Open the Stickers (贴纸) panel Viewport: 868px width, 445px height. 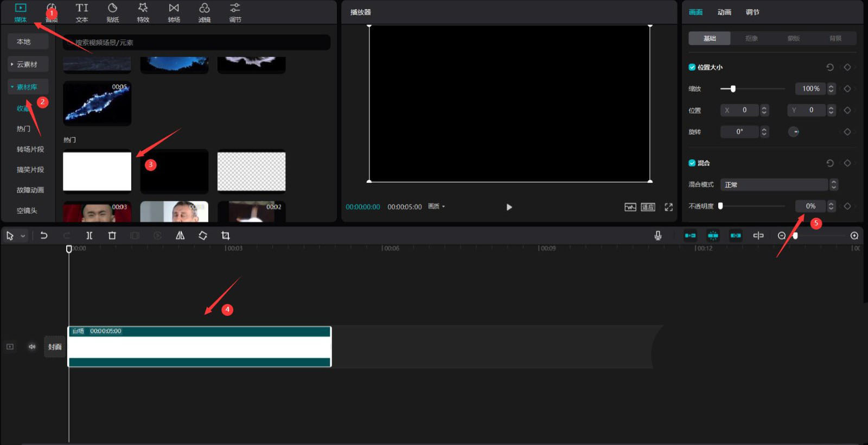point(112,12)
